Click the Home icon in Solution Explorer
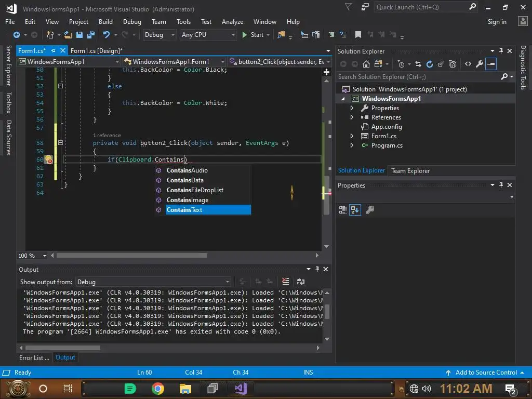 point(366,64)
